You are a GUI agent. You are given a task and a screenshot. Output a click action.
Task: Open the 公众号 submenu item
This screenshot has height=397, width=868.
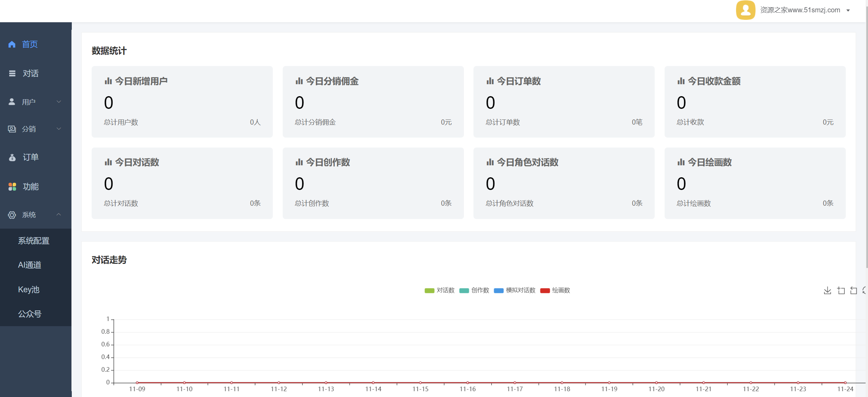click(36, 314)
